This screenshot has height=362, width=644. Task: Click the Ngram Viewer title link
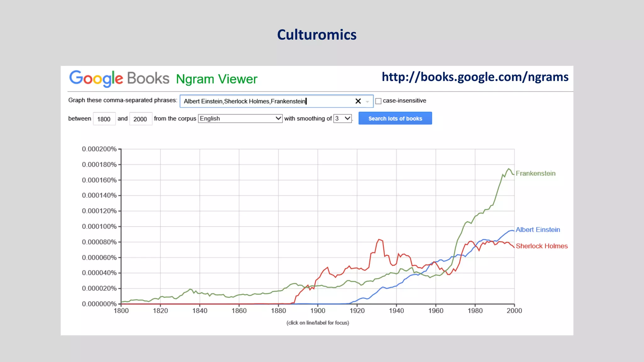[x=217, y=79]
